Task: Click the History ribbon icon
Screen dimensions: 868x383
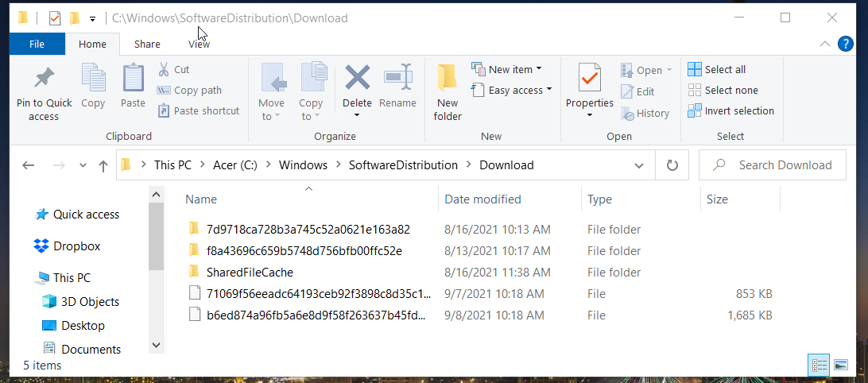Action: point(628,114)
